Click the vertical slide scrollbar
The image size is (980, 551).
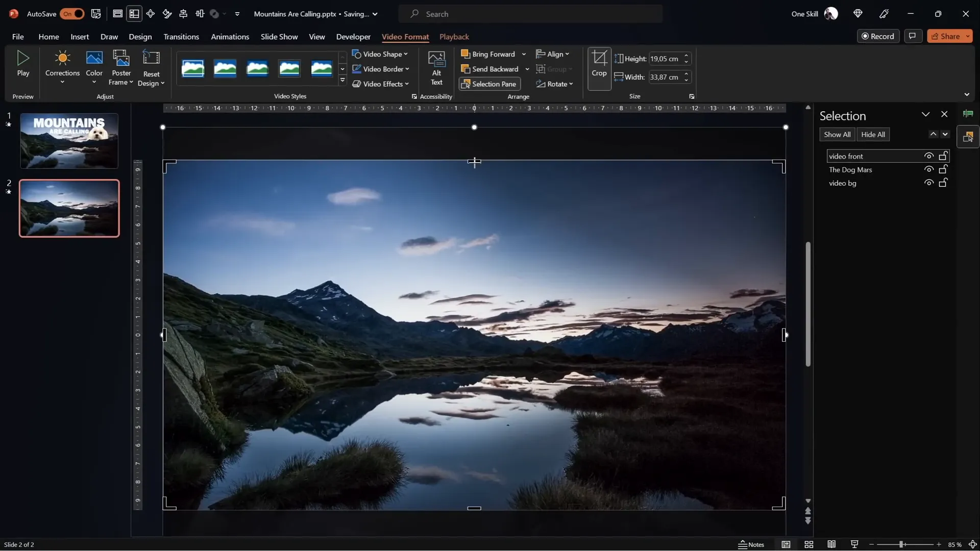pyautogui.click(x=808, y=304)
